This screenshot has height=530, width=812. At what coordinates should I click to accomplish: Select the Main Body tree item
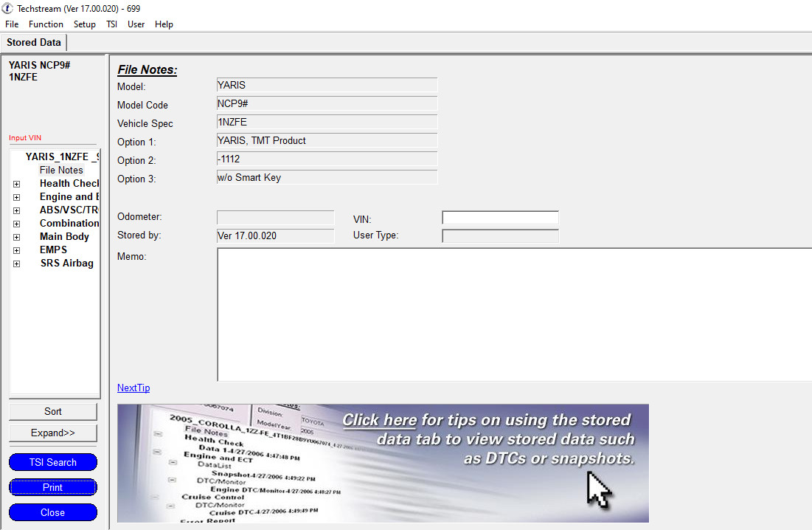tap(64, 237)
